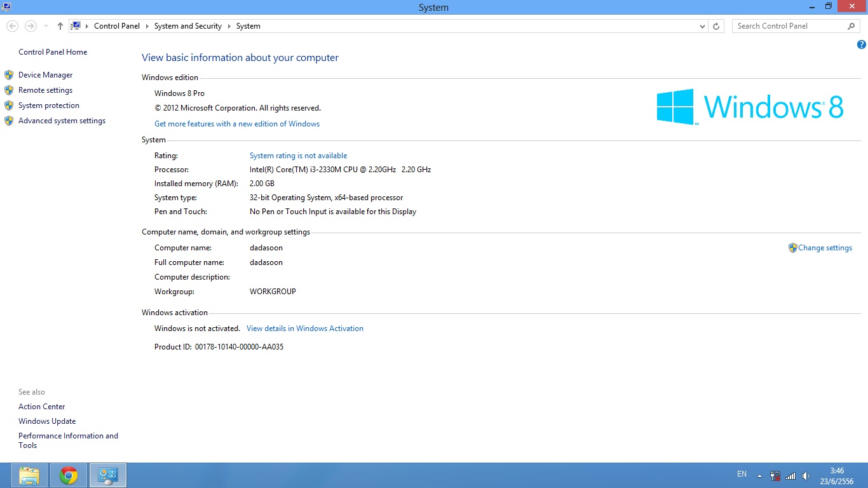Click the System window icon in the title bar

[x=6, y=6]
